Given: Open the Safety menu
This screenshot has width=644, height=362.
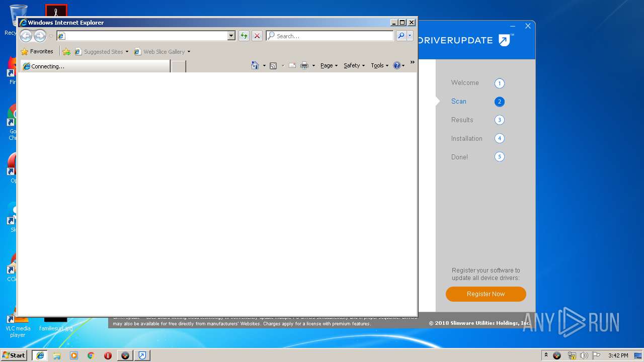Looking at the screenshot, I should [354, 65].
